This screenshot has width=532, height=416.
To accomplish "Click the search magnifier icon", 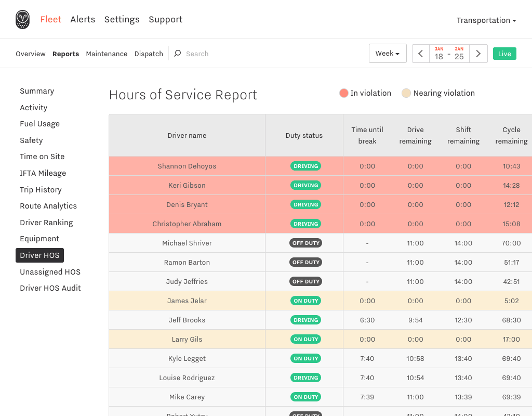I will 177,54.
